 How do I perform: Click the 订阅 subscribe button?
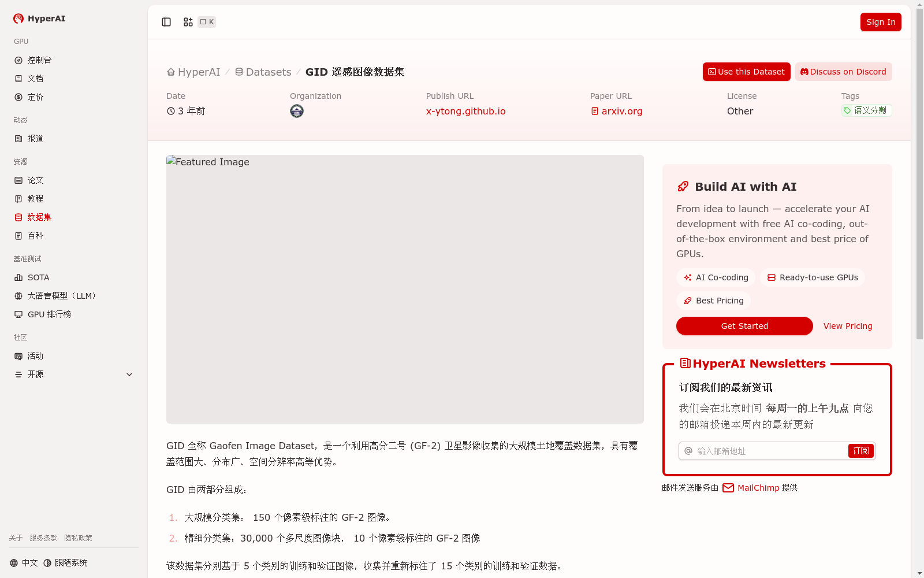pyautogui.click(x=860, y=451)
